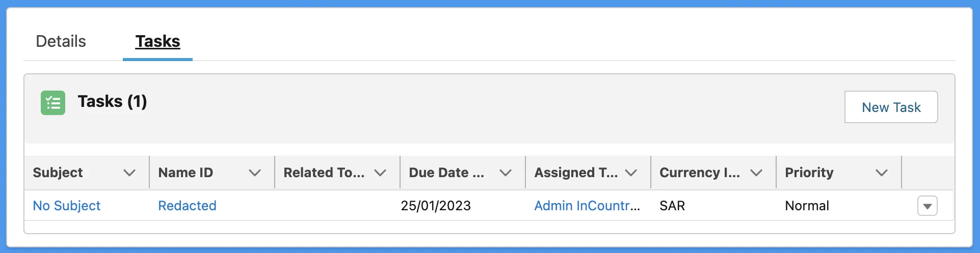Open the Redacted name link
The image size is (980, 253).
tap(187, 206)
